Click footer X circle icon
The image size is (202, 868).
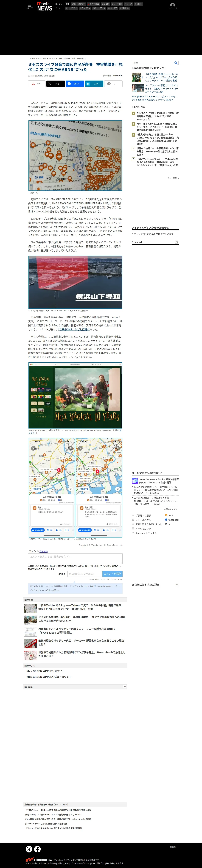click(29, 849)
